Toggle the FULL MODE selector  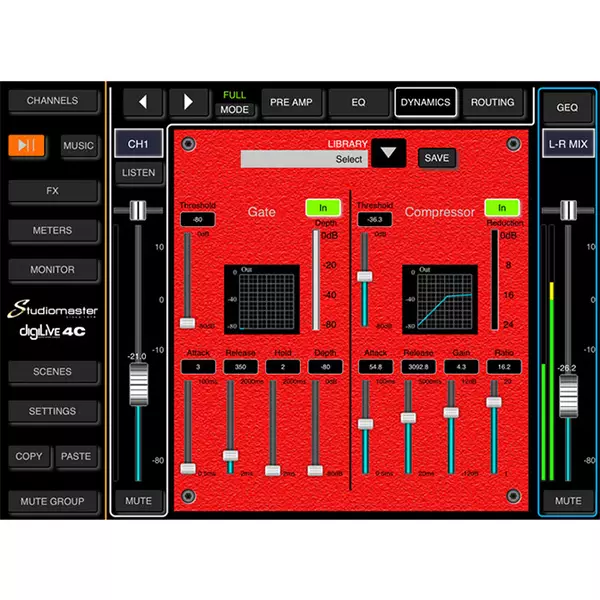click(x=235, y=103)
